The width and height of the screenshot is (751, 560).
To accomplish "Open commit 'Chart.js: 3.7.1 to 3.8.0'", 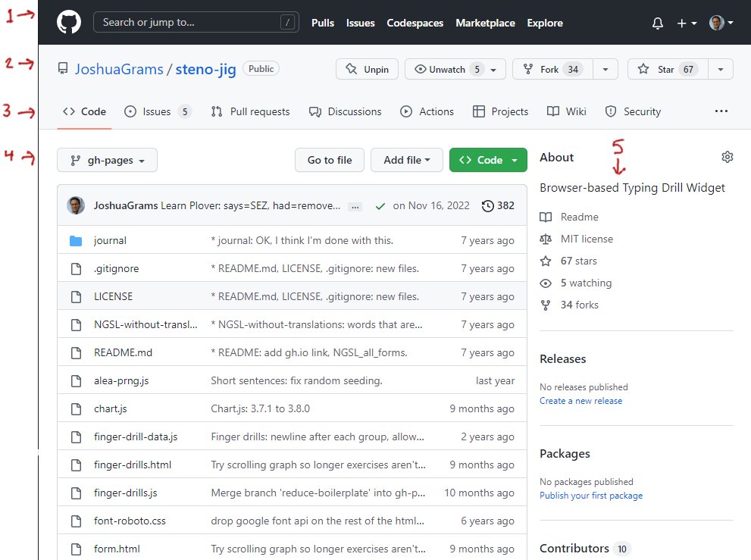I will [261, 408].
